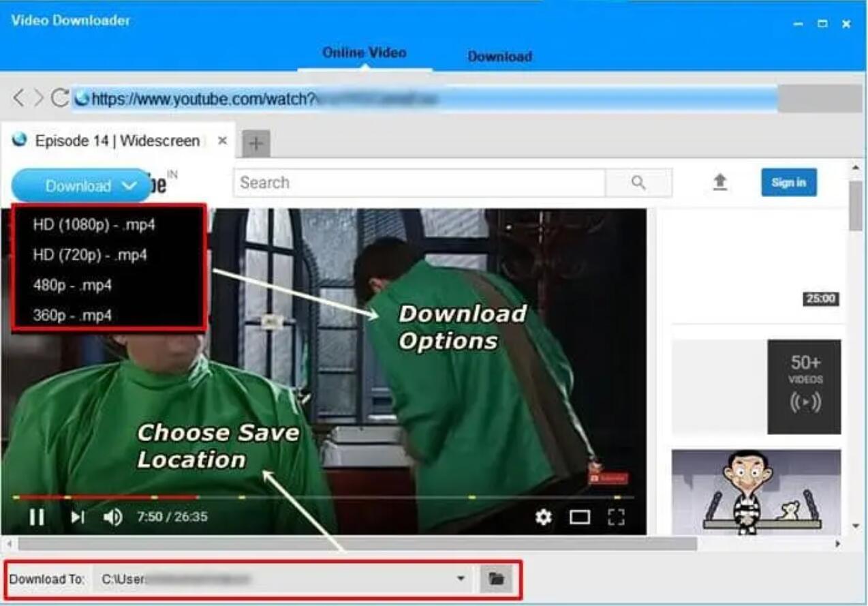This screenshot has width=868, height=606.
Task: Expand the blue Download dropdown button
Action: 81,185
